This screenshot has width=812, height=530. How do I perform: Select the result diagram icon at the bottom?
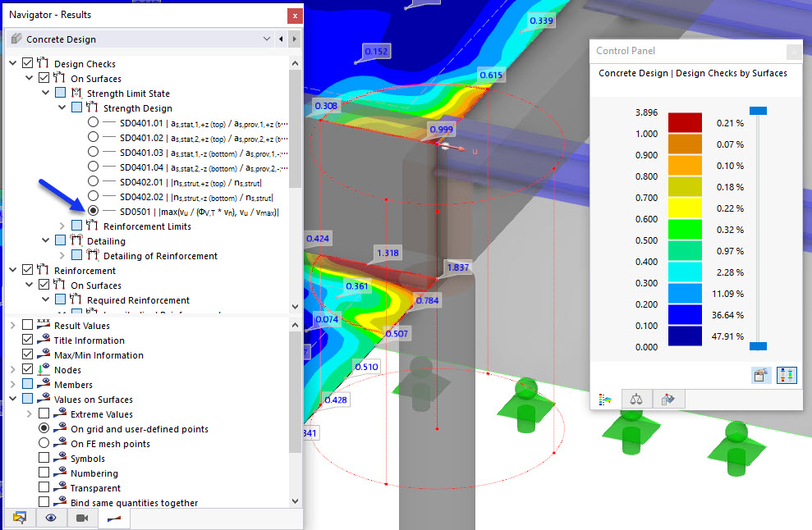(x=113, y=518)
